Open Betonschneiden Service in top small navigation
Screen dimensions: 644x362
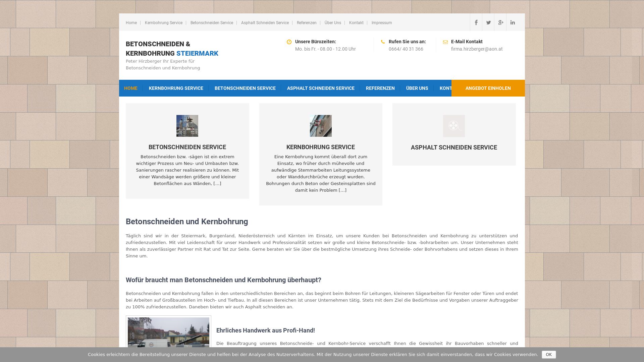tap(212, 23)
